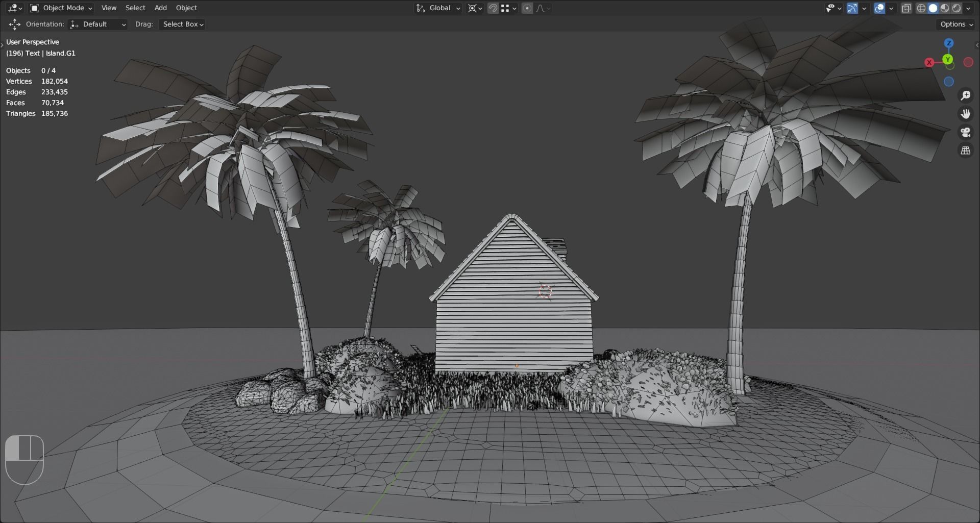Click the "(196) Text | Island.G1" label
The height and width of the screenshot is (523, 980).
click(x=41, y=53)
